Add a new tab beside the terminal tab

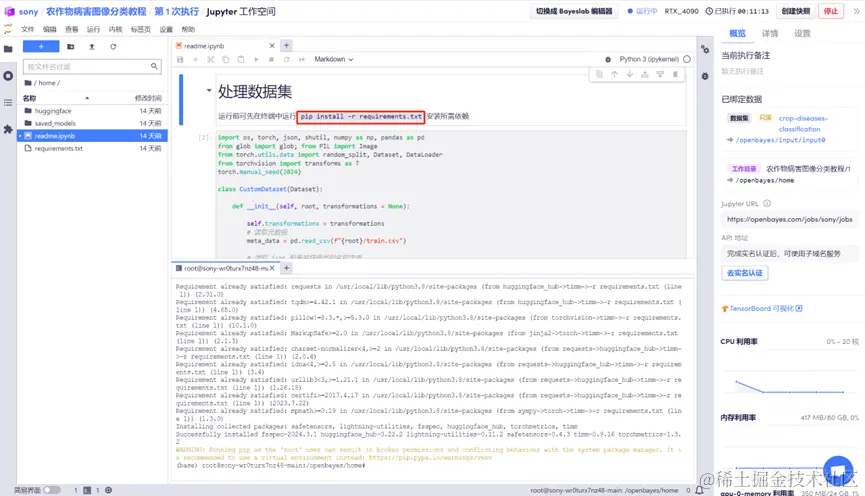[286, 268]
